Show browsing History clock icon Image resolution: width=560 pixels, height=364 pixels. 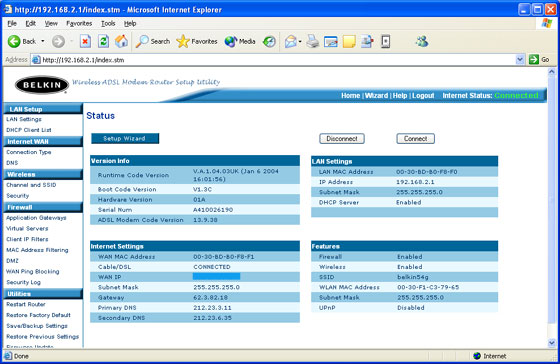coord(269,41)
